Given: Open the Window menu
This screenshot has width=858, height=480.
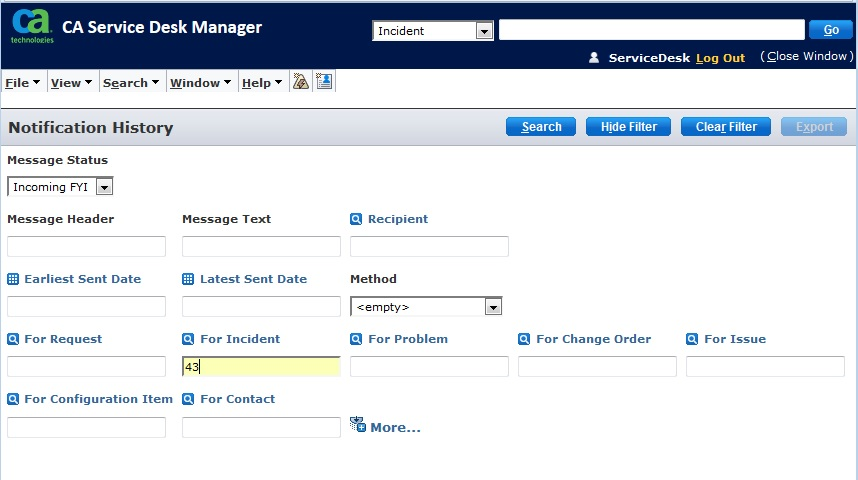Looking at the screenshot, I should 200,83.
